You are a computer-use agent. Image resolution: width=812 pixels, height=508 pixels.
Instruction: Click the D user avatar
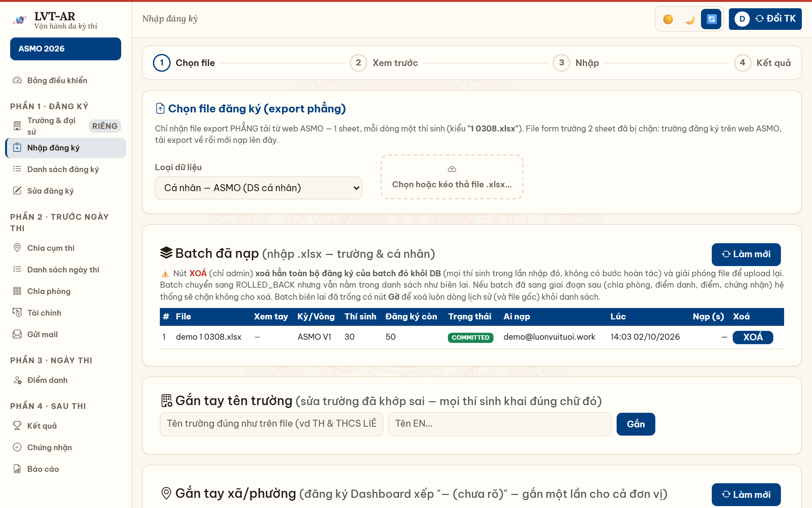coord(742,19)
